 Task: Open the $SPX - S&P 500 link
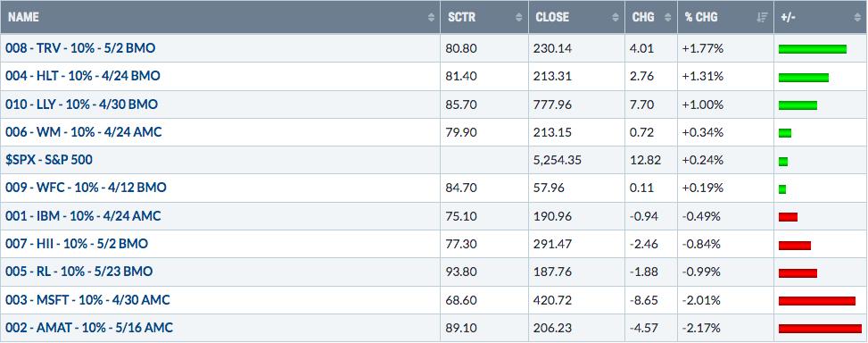(x=49, y=160)
